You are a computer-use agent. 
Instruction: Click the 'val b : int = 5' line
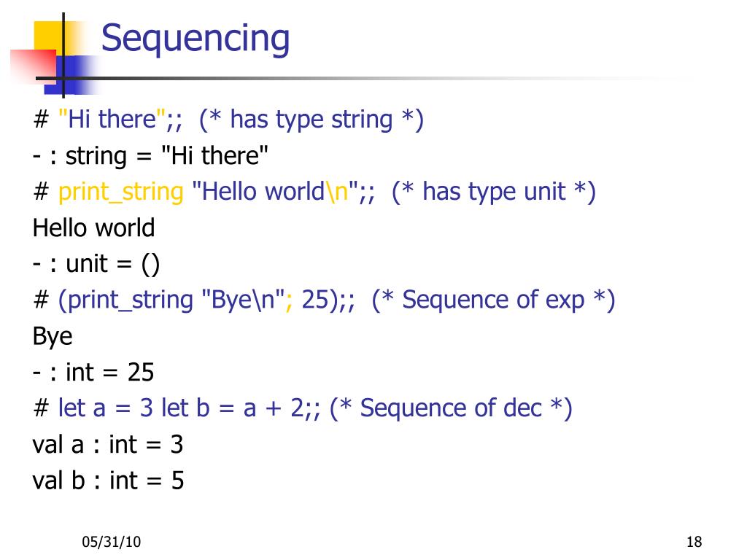[108, 481]
